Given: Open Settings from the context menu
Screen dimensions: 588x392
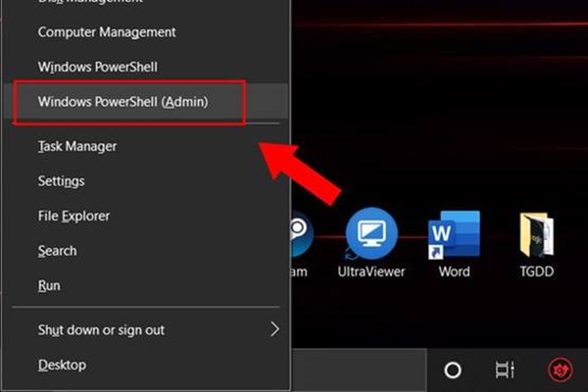Looking at the screenshot, I should pos(61,181).
